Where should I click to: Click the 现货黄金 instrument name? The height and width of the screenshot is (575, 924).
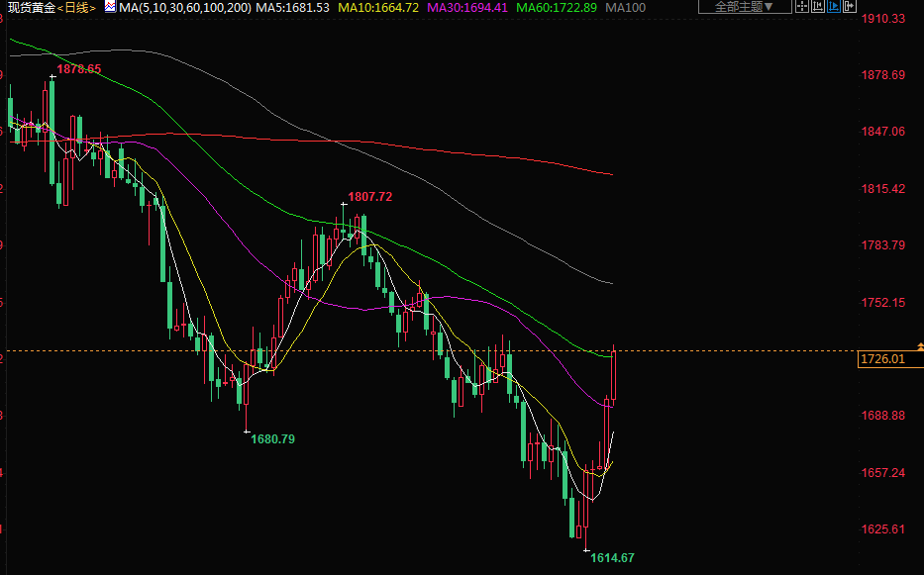click(x=29, y=7)
